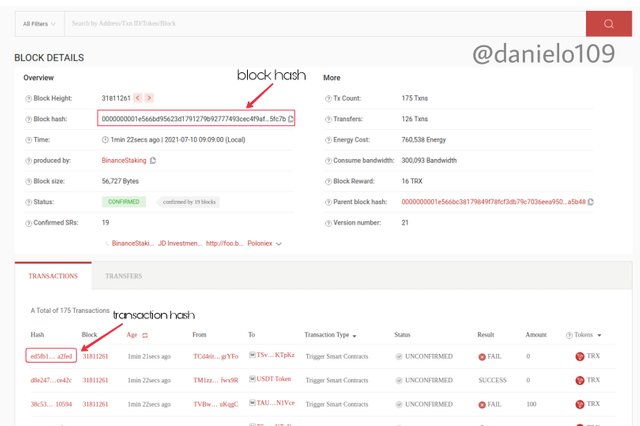Click Tokens column help icon
This screenshot has width=640, height=426.
point(569,335)
